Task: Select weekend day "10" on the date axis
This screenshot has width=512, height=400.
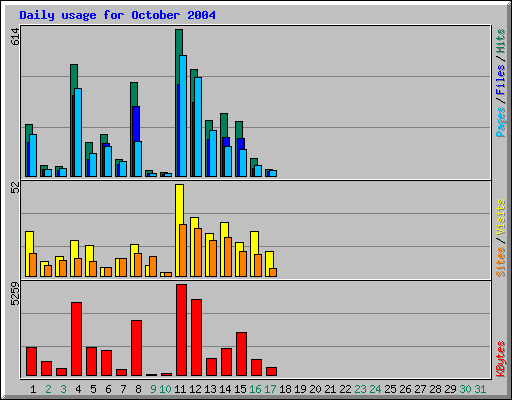Action: pos(165,389)
